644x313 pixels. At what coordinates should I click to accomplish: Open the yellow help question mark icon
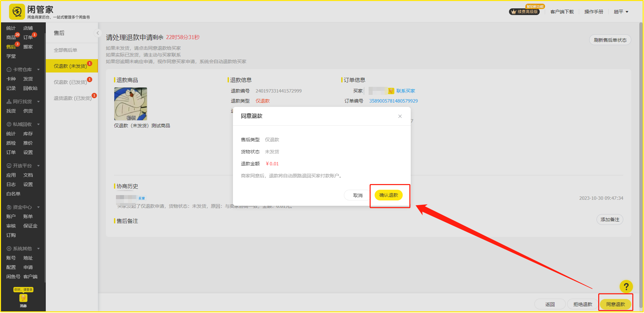click(x=626, y=286)
